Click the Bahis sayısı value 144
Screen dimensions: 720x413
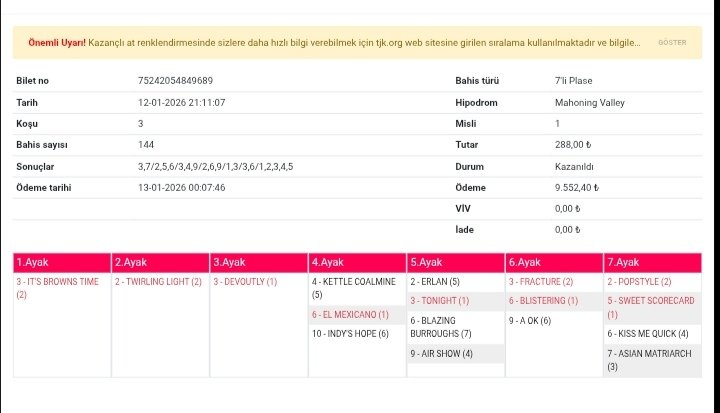pyautogui.click(x=146, y=145)
